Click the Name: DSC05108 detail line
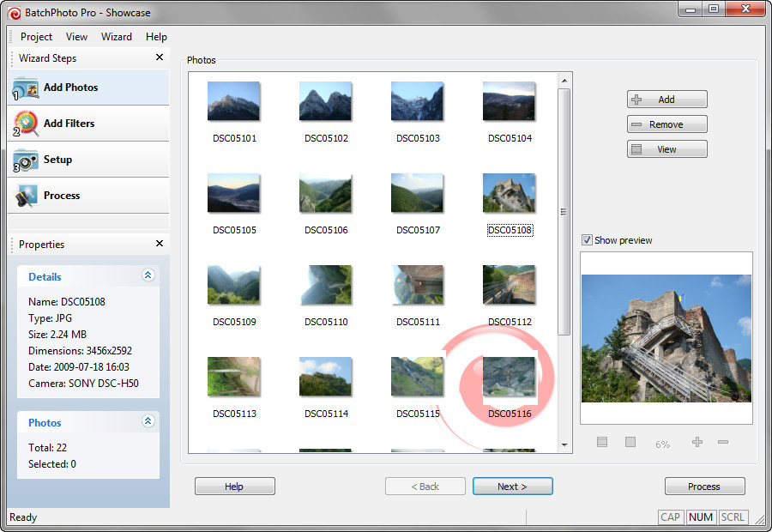772x532 pixels. (67, 302)
